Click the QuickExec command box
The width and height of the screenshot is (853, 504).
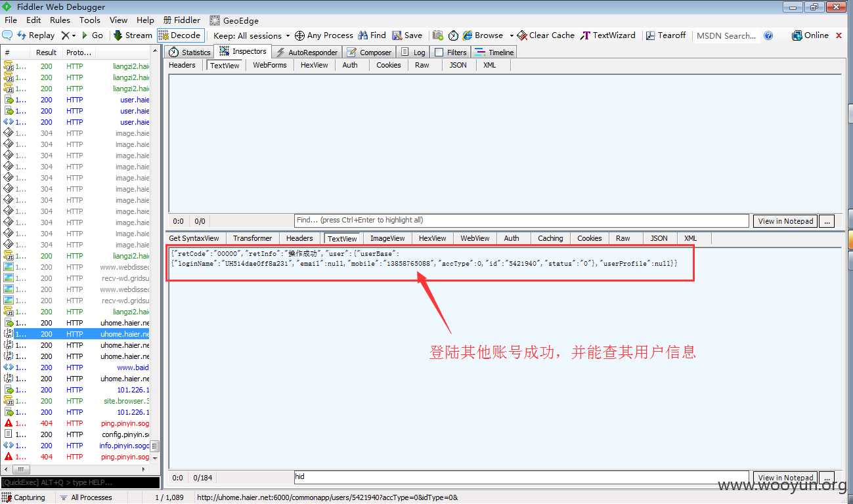click(x=80, y=483)
